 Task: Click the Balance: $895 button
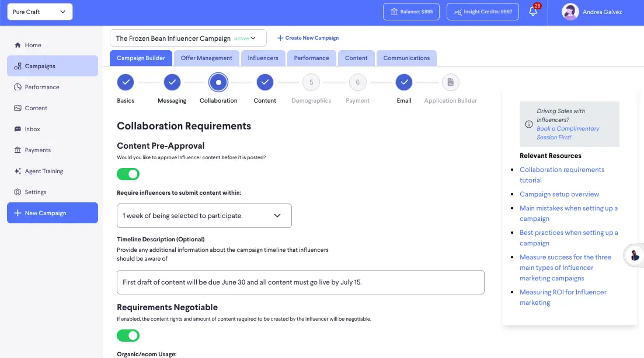pos(411,12)
